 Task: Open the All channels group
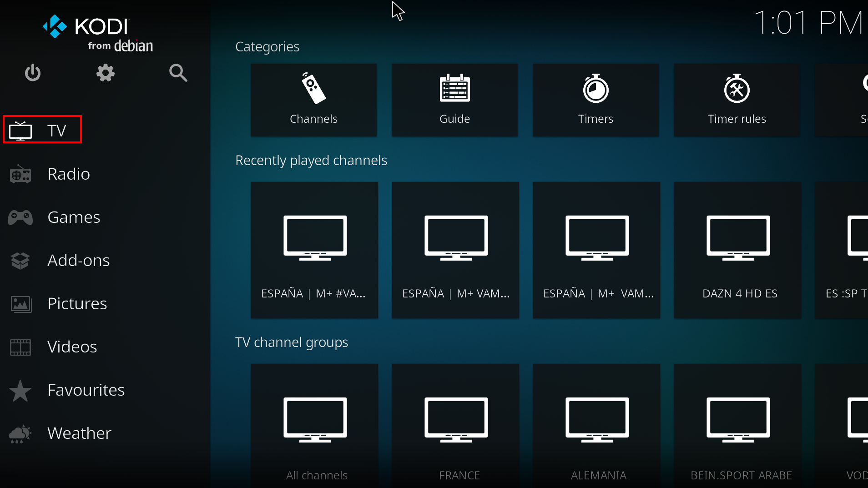click(314, 425)
